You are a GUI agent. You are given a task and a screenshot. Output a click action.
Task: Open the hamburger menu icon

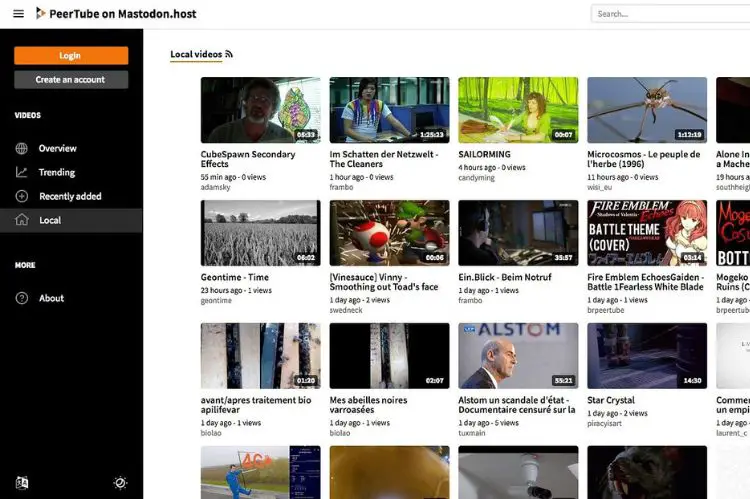click(19, 13)
